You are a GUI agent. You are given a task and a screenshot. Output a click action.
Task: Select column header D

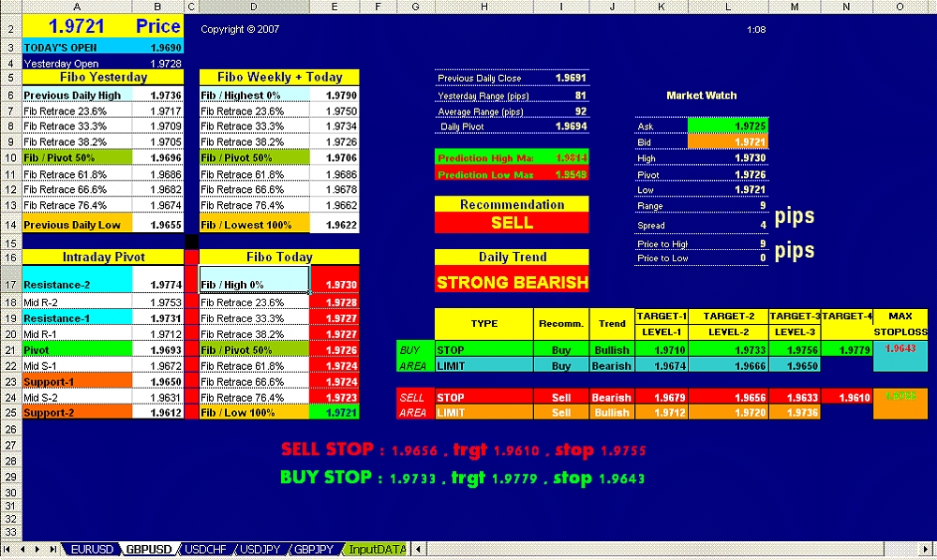click(254, 7)
